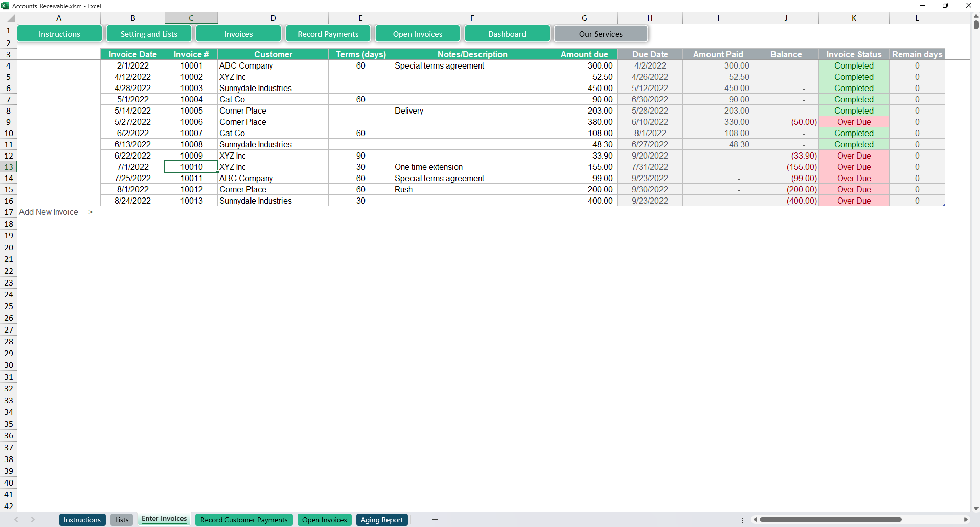
Task: Click horizontal scrollbar right arrow
Action: 966,520
